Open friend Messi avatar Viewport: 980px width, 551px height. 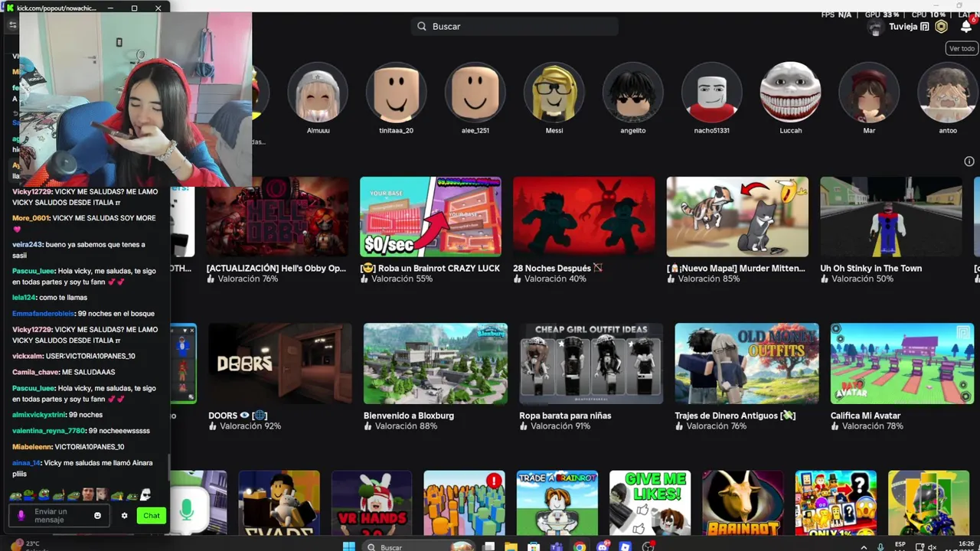click(x=554, y=93)
